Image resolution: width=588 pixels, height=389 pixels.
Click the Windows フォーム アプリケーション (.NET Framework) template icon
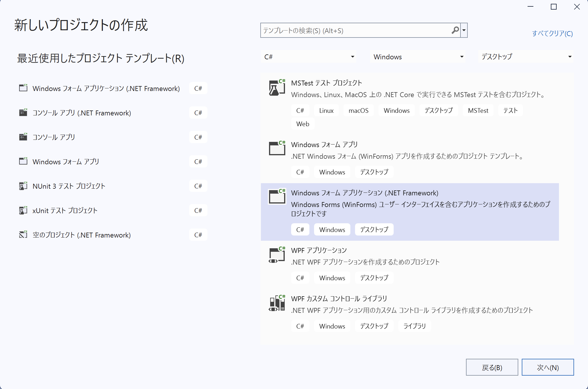click(x=277, y=197)
